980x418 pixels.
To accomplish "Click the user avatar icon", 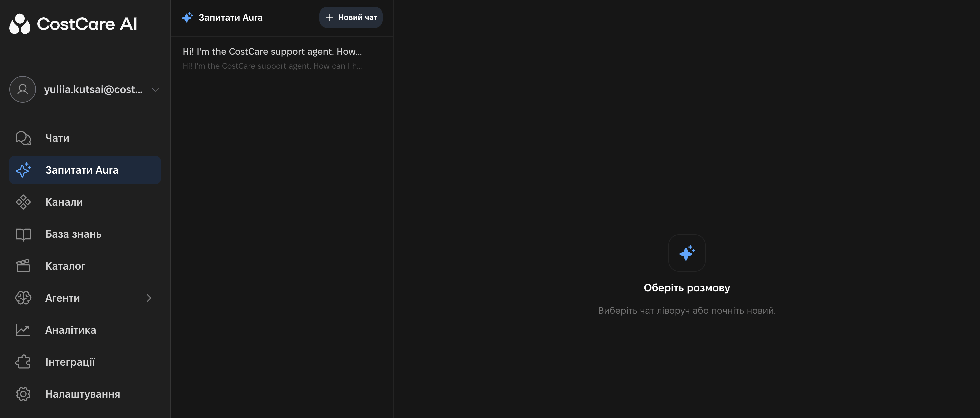I will [x=22, y=89].
